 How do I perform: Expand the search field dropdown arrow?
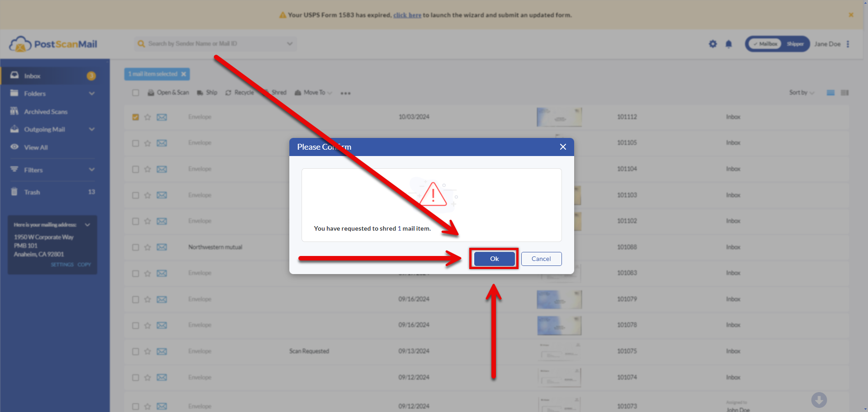coord(290,43)
